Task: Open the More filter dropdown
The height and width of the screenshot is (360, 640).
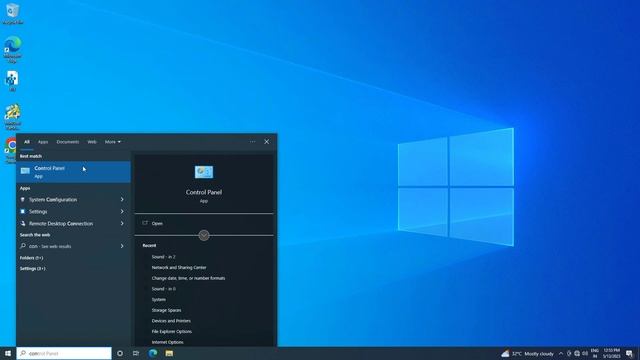Action: point(113,142)
